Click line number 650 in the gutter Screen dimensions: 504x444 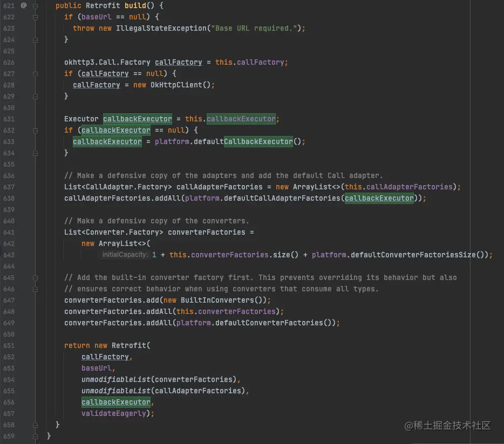(9, 334)
